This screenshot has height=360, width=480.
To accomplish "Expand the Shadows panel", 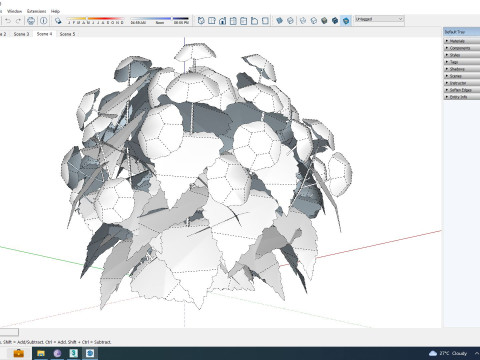I will click(462, 69).
